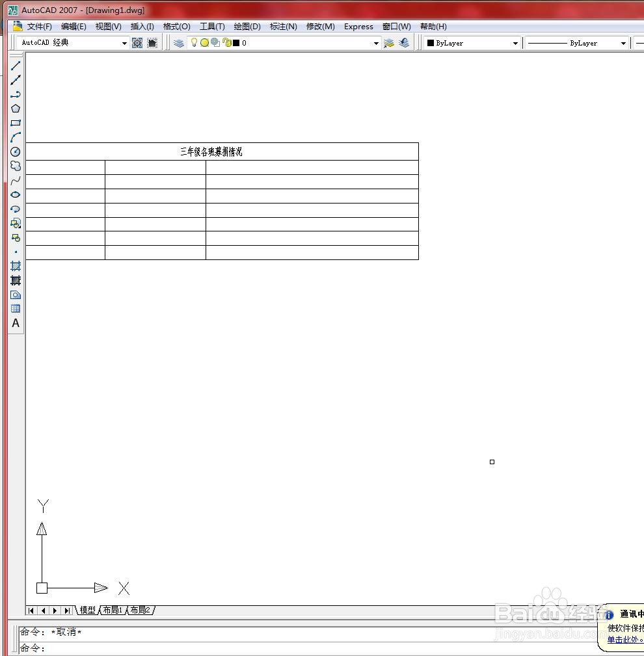Open the 窗口(W) menu
Image resolution: width=644 pixels, height=656 pixels.
point(397,27)
